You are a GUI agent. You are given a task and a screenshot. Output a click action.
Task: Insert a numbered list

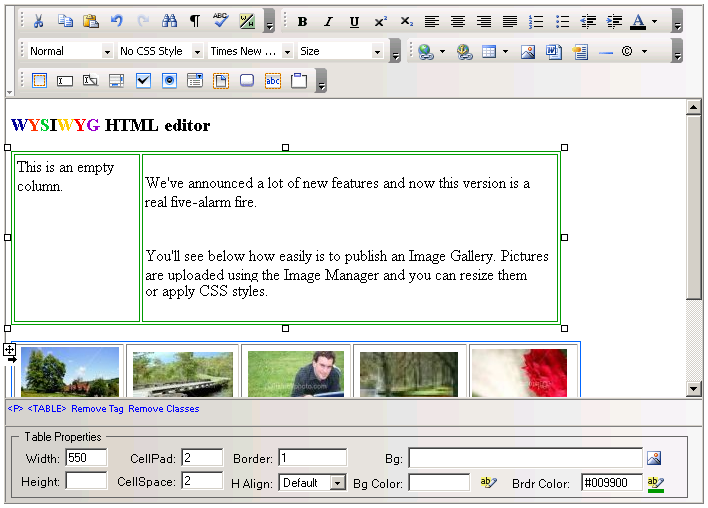pyautogui.click(x=536, y=21)
